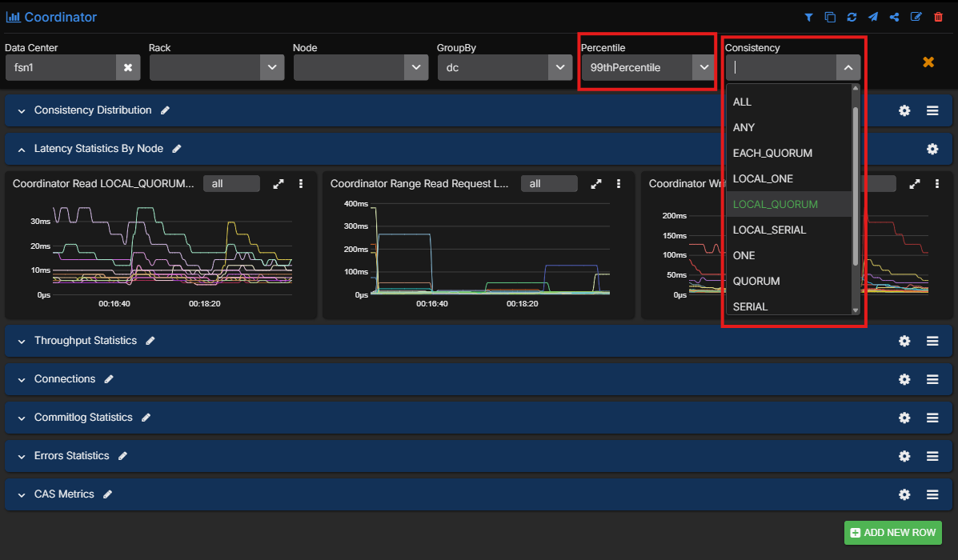Refresh the Coordinator dashboard data
The height and width of the screenshot is (560, 958).
click(x=852, y=17)
